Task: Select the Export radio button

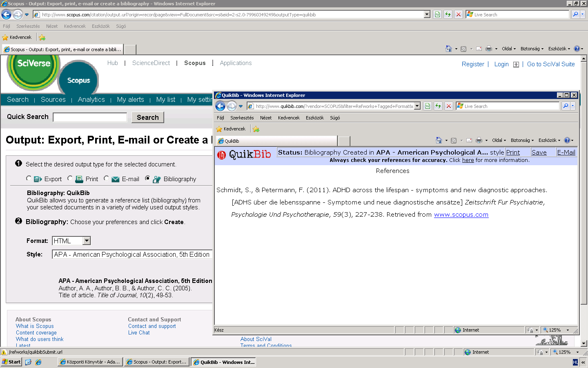Action: click(29, 178)
